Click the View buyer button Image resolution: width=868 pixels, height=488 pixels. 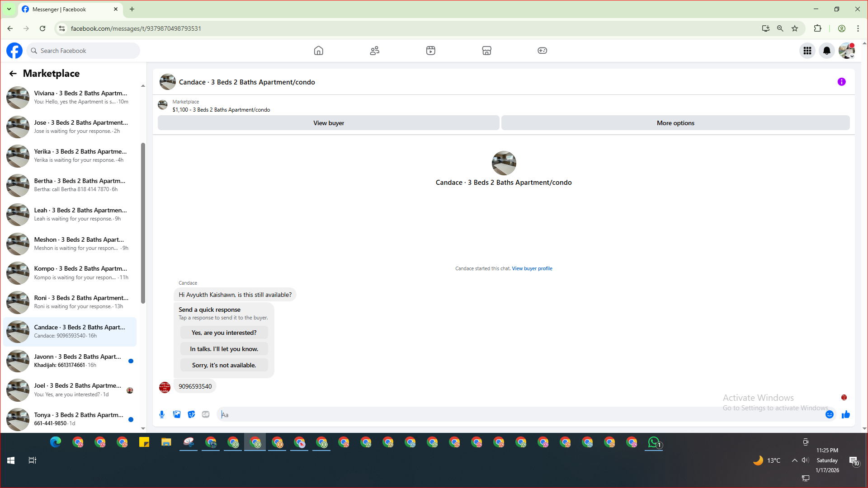point(329,123)
